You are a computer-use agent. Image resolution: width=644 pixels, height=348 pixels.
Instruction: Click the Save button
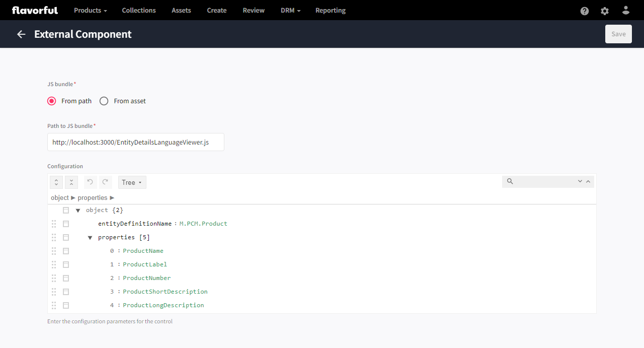(618, 34)
